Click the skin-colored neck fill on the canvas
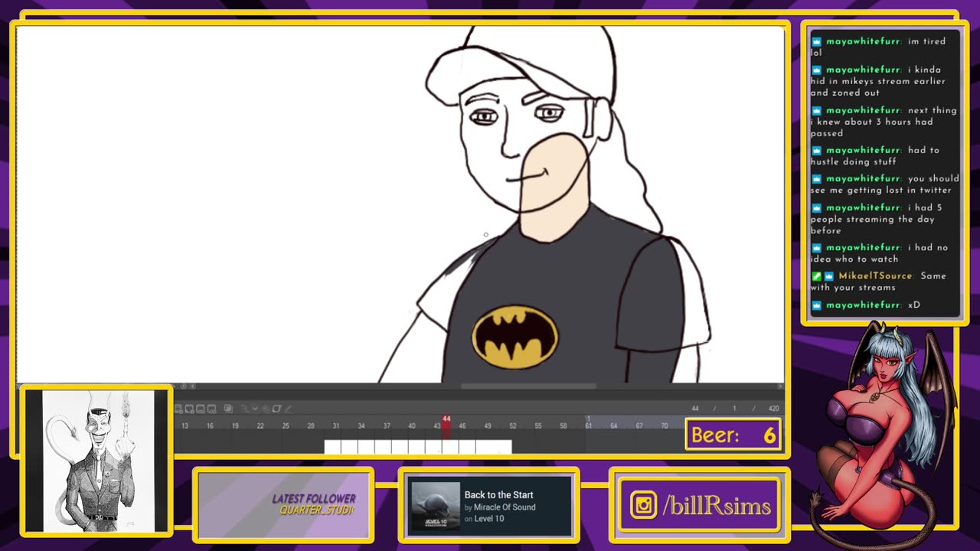The image size is (980, 551). pyautogui.click(x=555, y=187)
